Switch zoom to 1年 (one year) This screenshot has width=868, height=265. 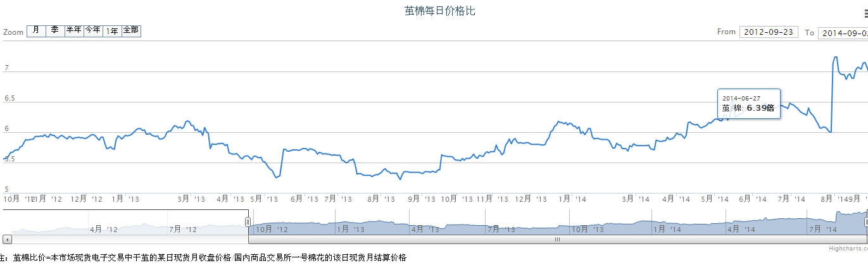pos(112,31)
